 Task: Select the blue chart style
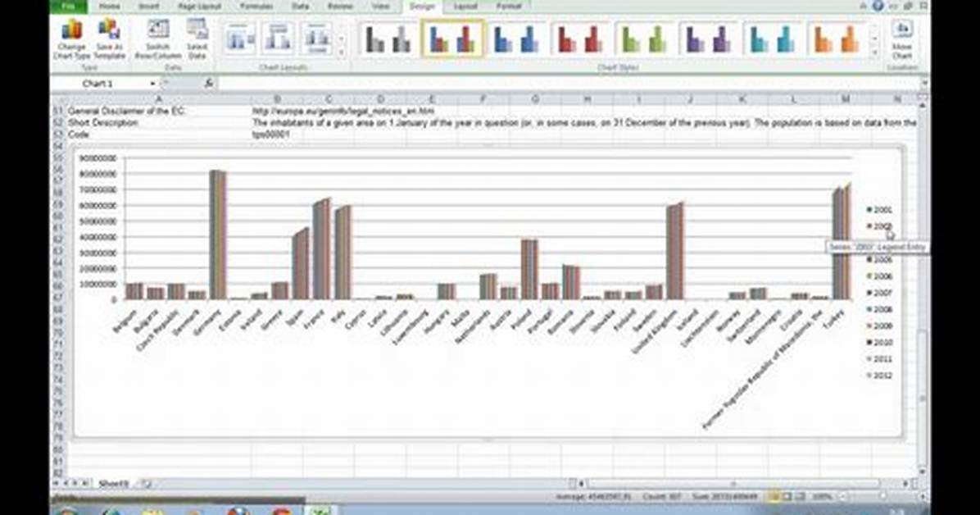(516, 39)
